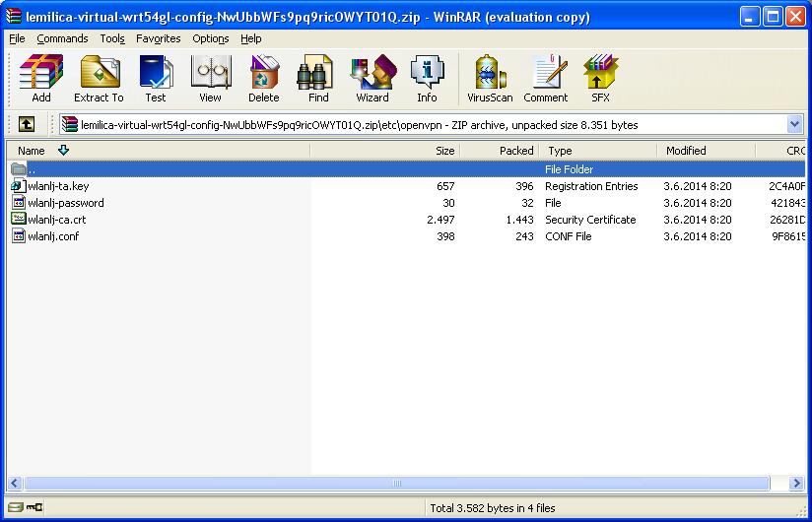Select the parent folder ".." row
The height and width of the screenshot is (522, 812).
(32, 169)
